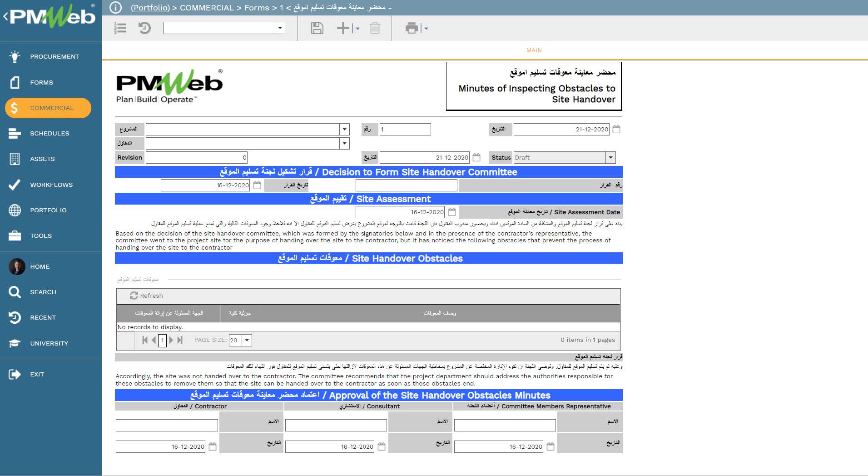The height and width of the screenshot is (476, 868).
Task: Delete the record with the trash icon
Action: 375,28
